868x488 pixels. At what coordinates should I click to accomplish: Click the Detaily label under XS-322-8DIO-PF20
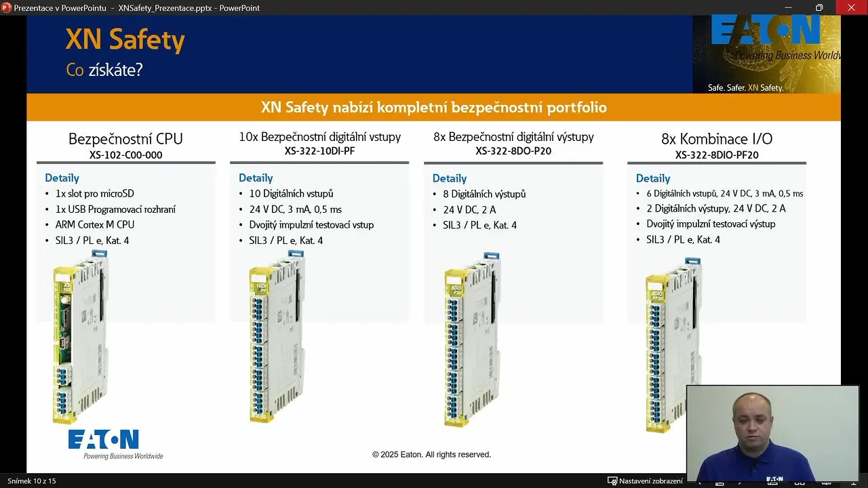point(653,179)
